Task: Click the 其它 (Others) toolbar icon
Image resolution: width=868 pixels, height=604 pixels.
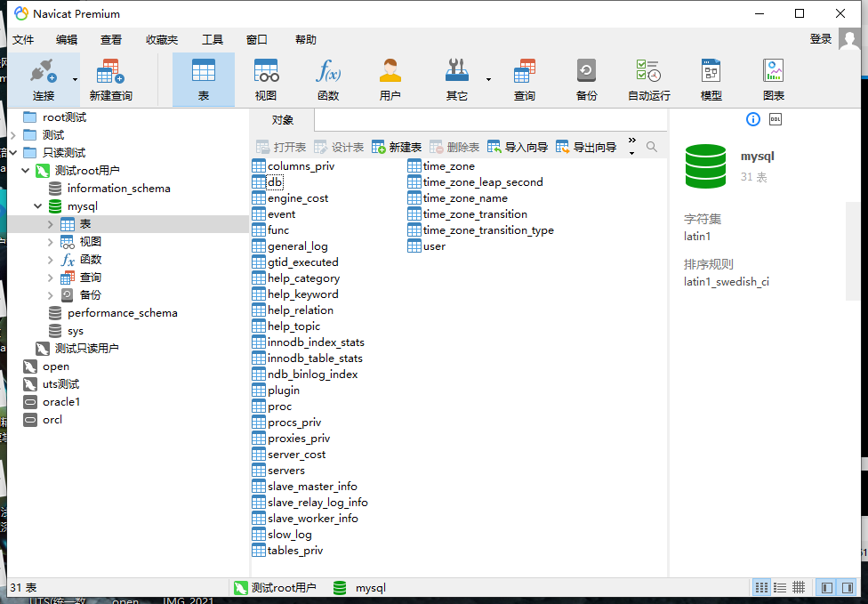Action: [x=457, y=79]
